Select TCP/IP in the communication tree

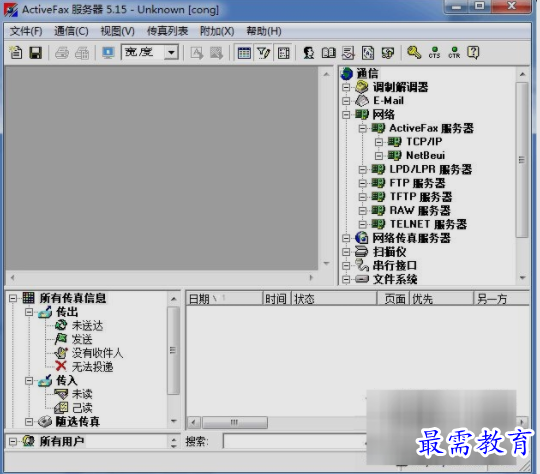tap(424, 142)
